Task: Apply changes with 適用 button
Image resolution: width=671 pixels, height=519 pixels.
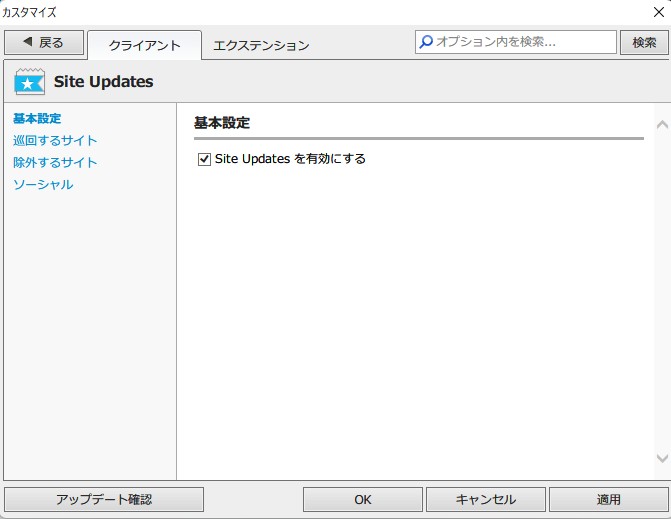Action: 609,499
